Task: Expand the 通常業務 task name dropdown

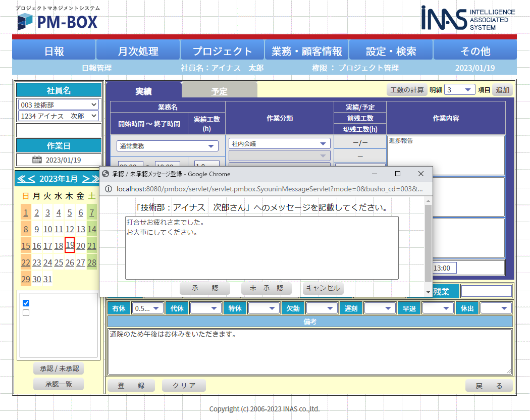Action: pyautogui.click(x=167, y=146)
